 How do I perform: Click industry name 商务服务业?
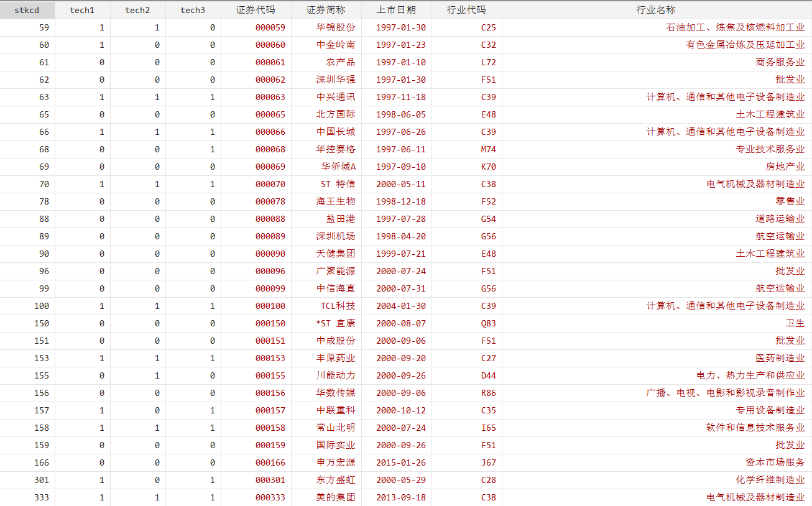pos(780,62)
